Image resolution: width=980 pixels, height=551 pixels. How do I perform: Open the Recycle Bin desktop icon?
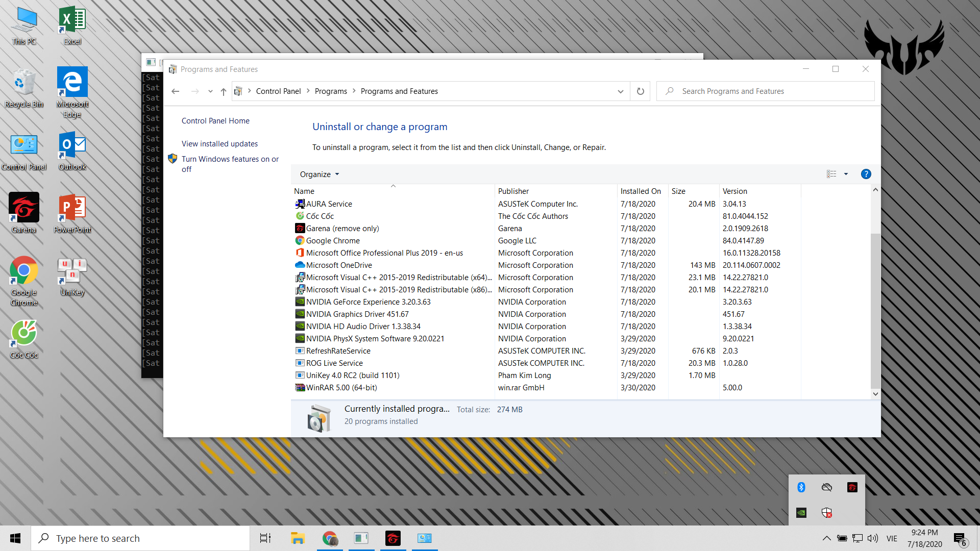coord(24,89)
